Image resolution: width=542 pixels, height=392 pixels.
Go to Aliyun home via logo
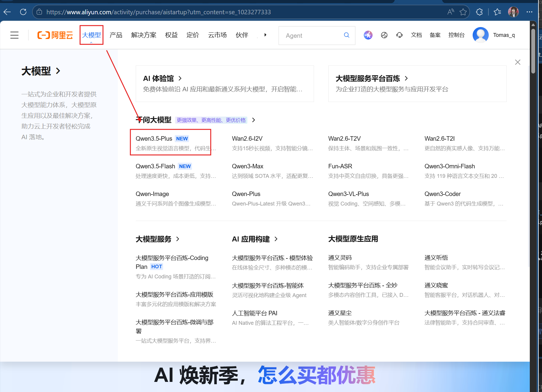pos(55,35)
